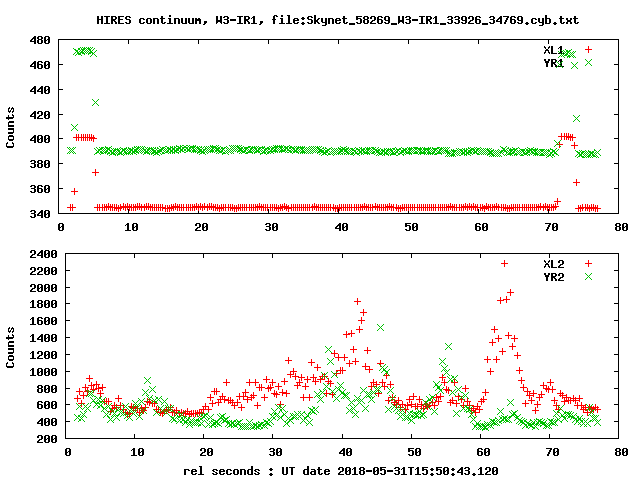The width and height of the screenshot is (640, 480).
Task: Click the red plus marker beside XL2 legend
Action: pos(588,264)
